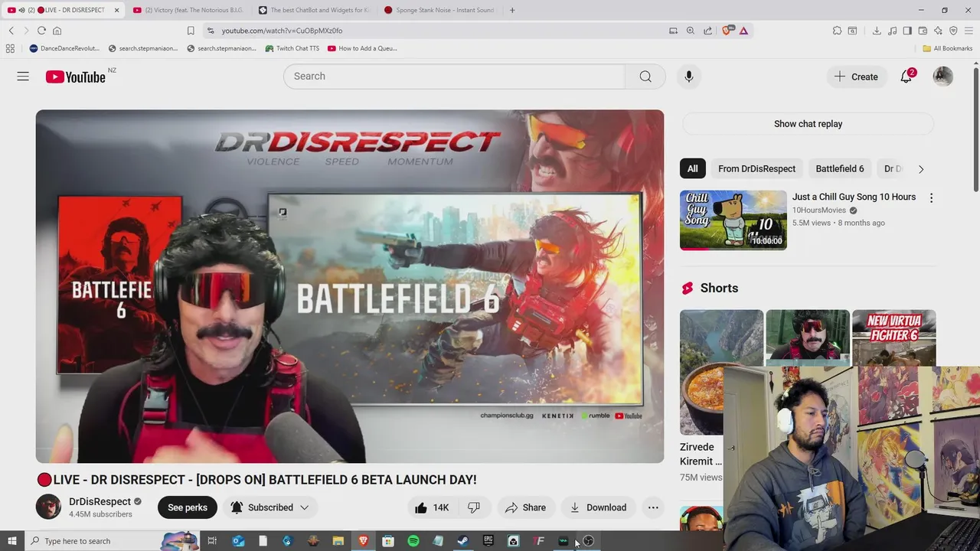Open media playlist music note icon

892,31
